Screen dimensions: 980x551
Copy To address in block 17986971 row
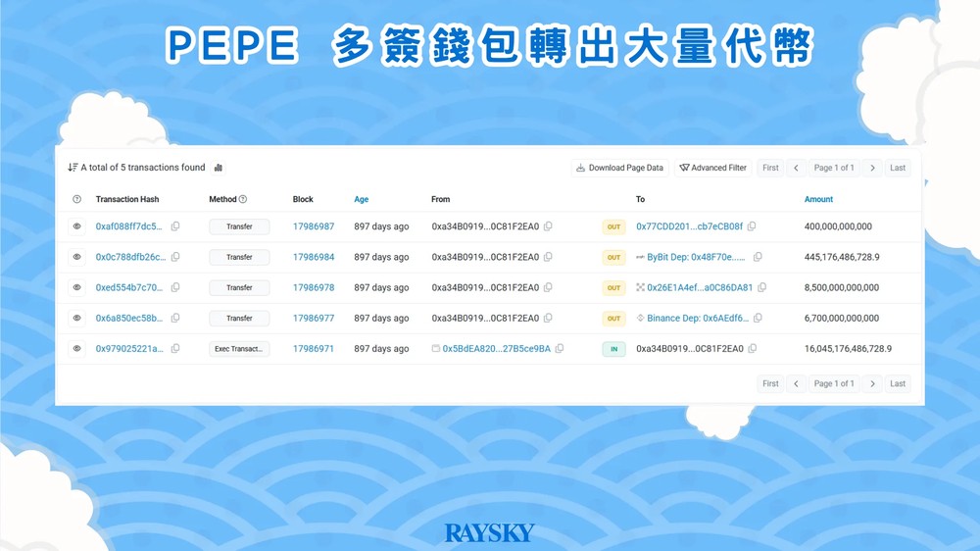point(753,348)
